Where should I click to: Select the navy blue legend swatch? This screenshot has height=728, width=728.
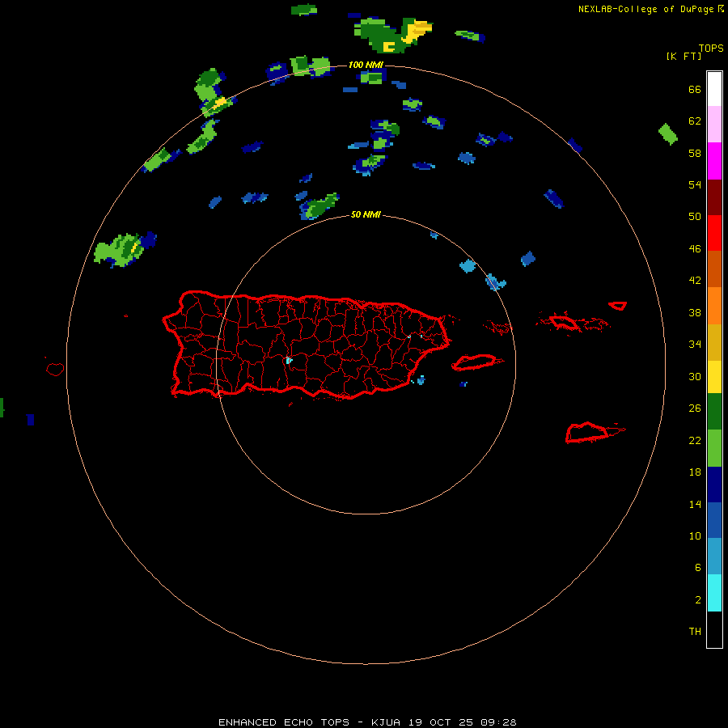[x=714, y=485]
